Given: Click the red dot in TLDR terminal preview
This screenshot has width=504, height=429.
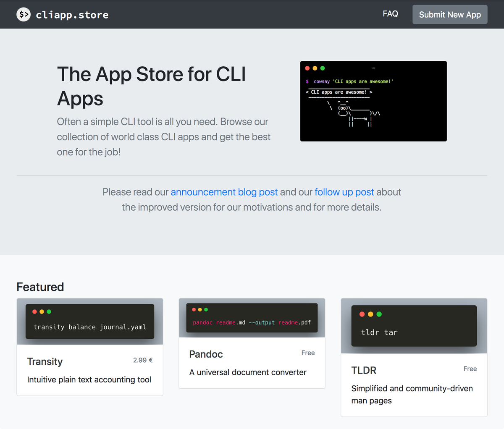Looking at the screenshot, I should pyautogui.click(x=362, y=314).
